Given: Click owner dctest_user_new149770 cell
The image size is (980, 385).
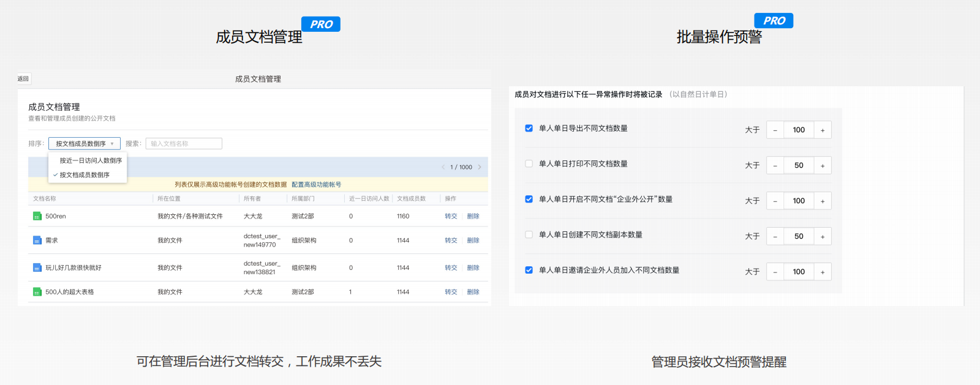Looking at the screenshot, I should point(262,241).
